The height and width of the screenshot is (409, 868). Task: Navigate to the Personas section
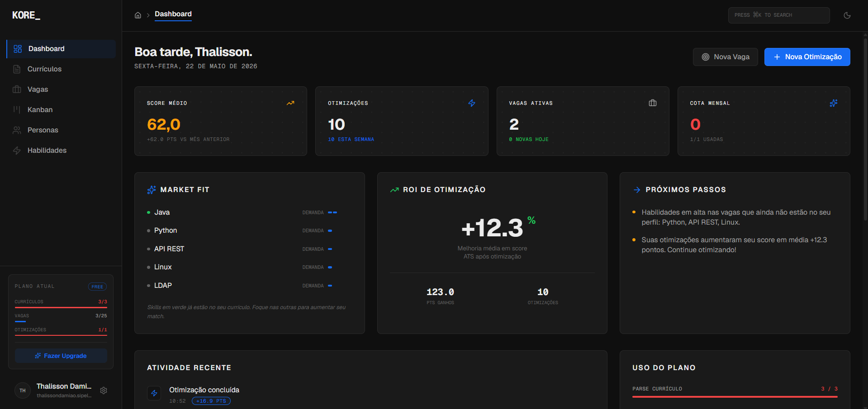(61, 130)
